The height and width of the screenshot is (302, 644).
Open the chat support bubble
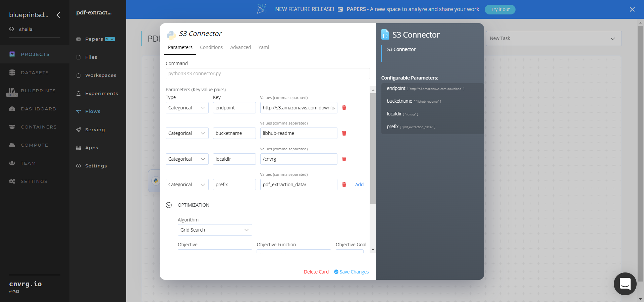(625, 284)
